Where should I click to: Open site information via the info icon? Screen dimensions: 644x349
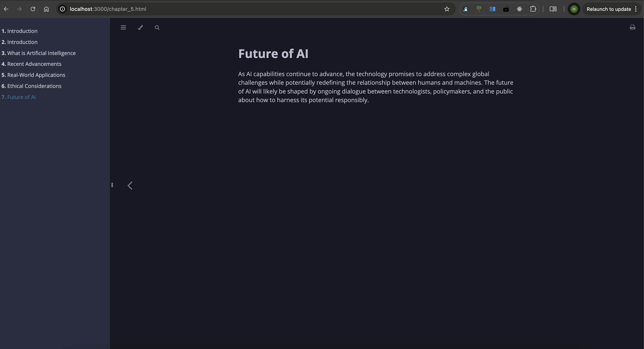62,9
